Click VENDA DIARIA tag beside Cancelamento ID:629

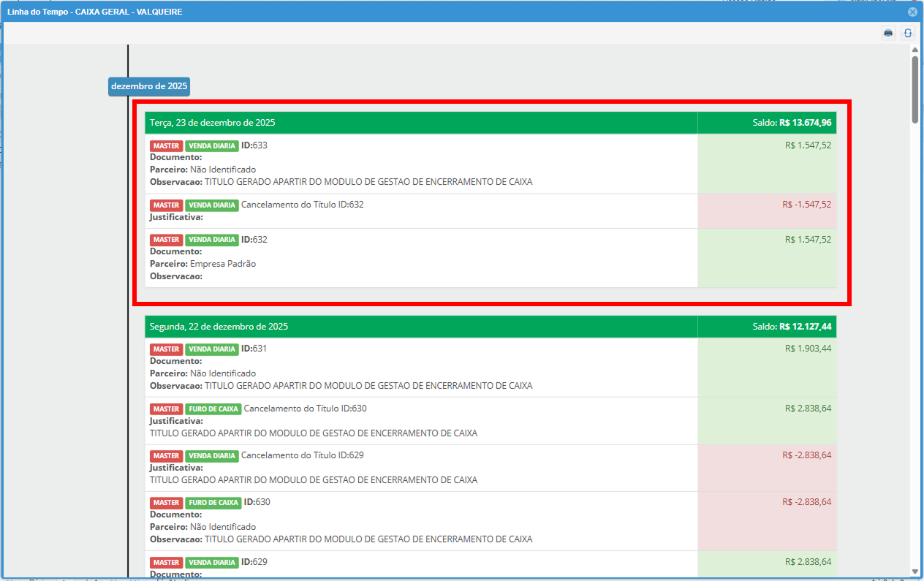pos(212,456)
